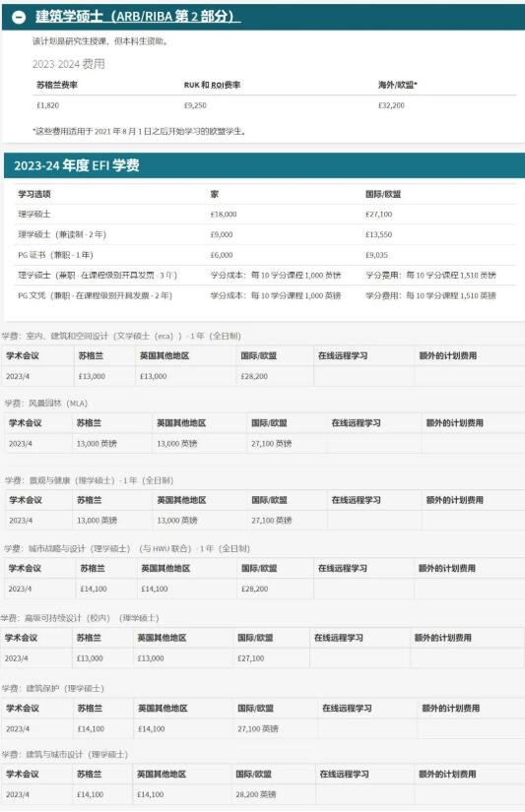Click the PG 证书（兼职 - 1 年）row label
The height and width of the screenshot is (812, 525).
55,255
